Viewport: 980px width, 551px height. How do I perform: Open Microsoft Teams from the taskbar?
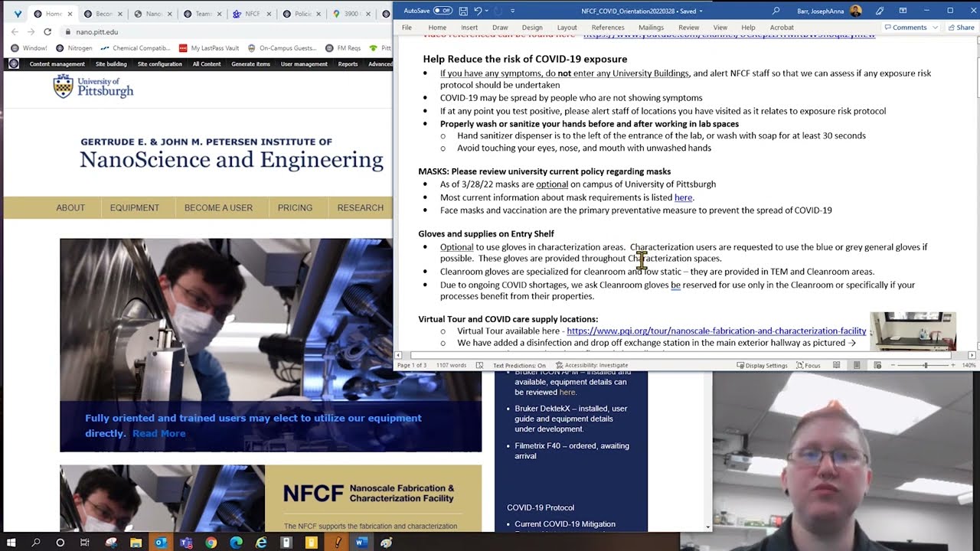(186, 543)
